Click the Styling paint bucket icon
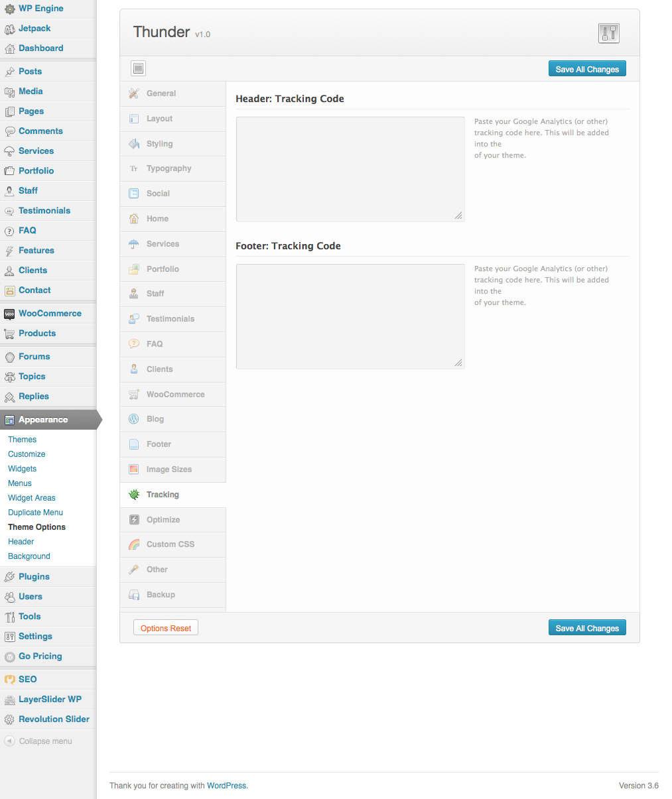 click(x=134, y=144)
